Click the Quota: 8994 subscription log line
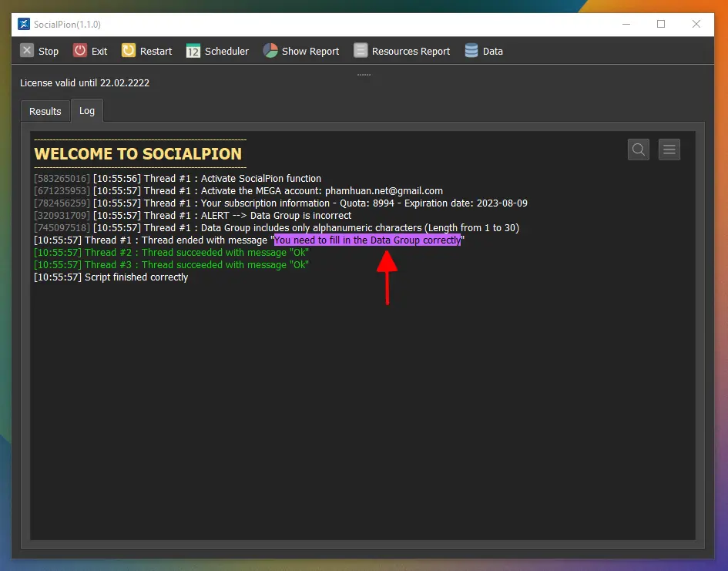This screenshot has height=571, width=728. pyautogui.click(x=280, y=203)
